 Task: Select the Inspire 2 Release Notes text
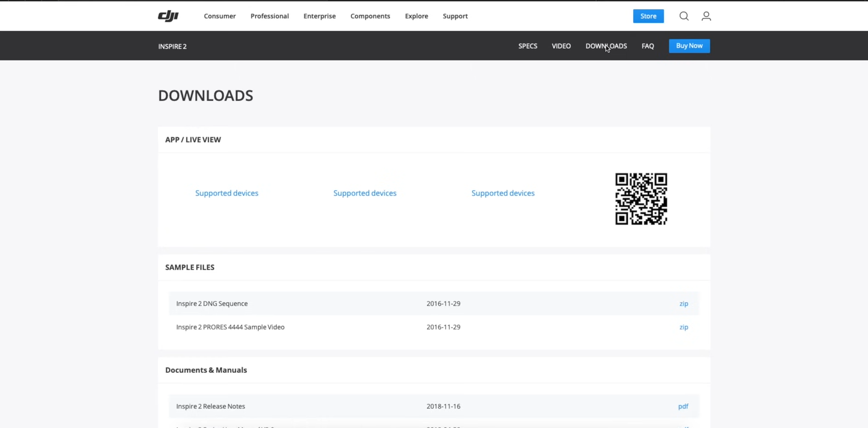(x=210, y=406)
